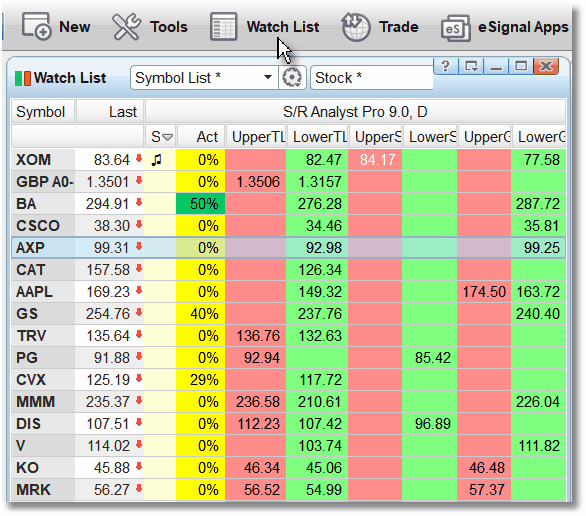Open the Trade menu

[398, 27]
